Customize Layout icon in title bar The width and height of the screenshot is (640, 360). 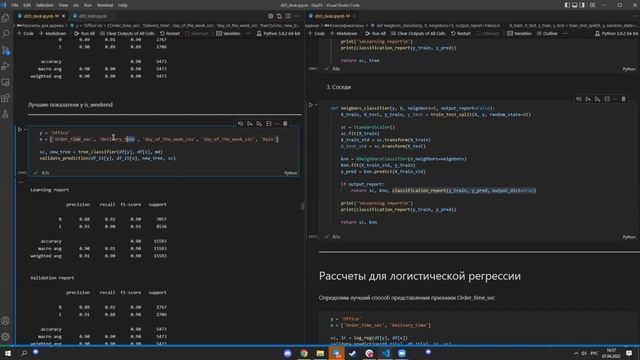click(x=592, y=5)
